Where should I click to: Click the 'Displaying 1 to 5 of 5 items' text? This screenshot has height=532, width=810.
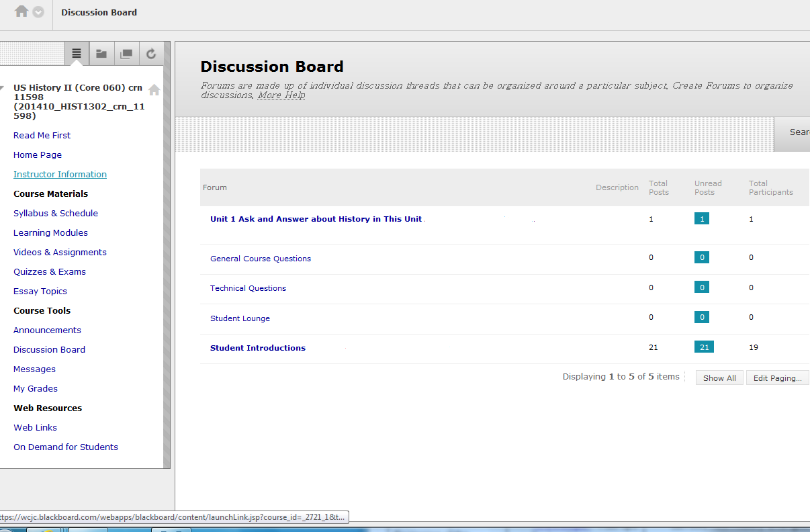[621, 377]
